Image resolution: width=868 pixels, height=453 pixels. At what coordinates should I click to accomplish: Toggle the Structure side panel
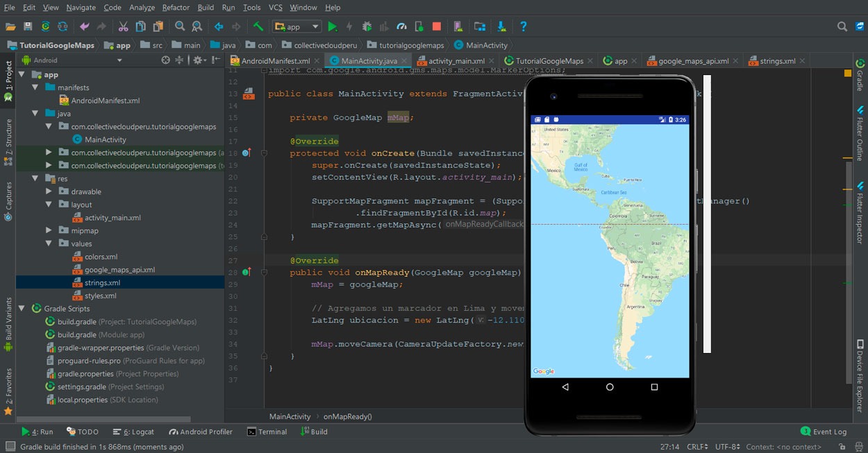click(x=8, y=142)
